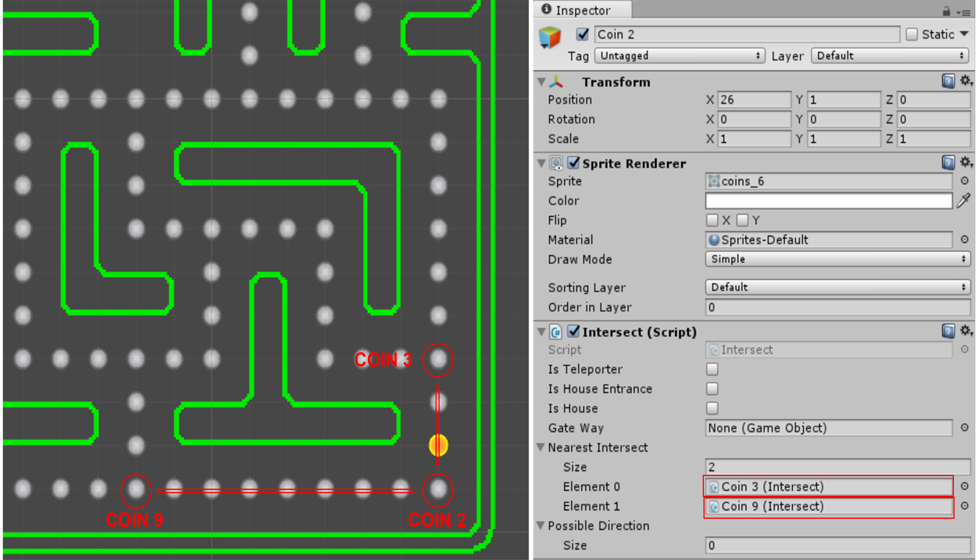Click the object name field Coin 2
Viewport: 980px width, 560px height.
tap(747, 34)
